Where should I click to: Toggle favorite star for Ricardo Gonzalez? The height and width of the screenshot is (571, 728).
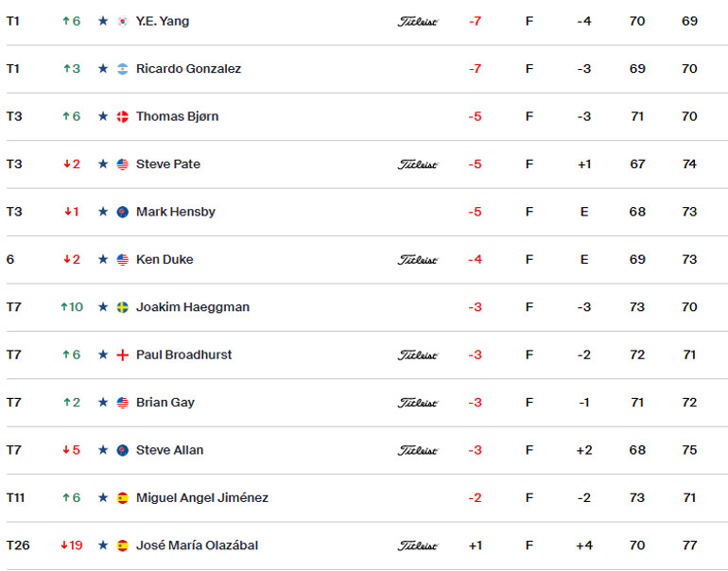[x=103, y=69]
